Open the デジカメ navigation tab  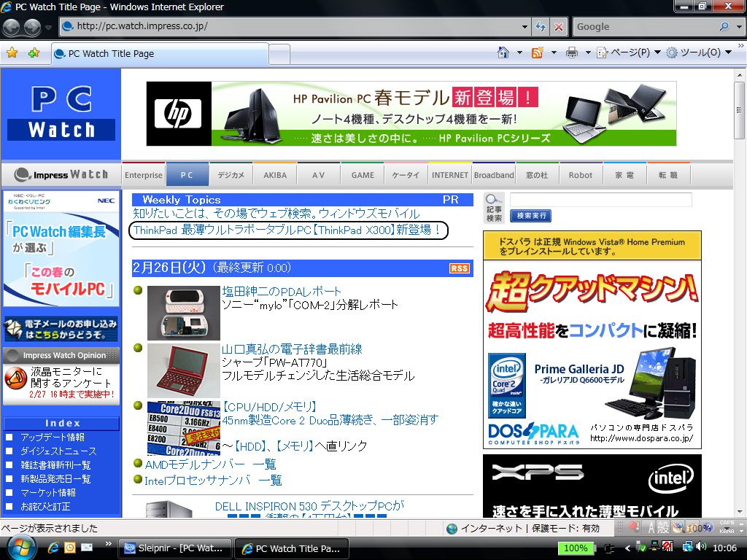pyautogui.click(x=231, y=175)
